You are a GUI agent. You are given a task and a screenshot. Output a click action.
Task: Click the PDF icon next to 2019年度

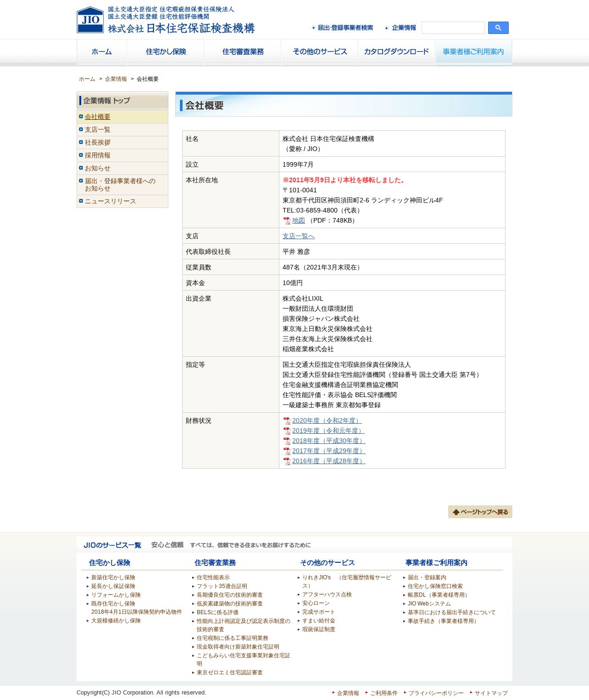point(287,431)
